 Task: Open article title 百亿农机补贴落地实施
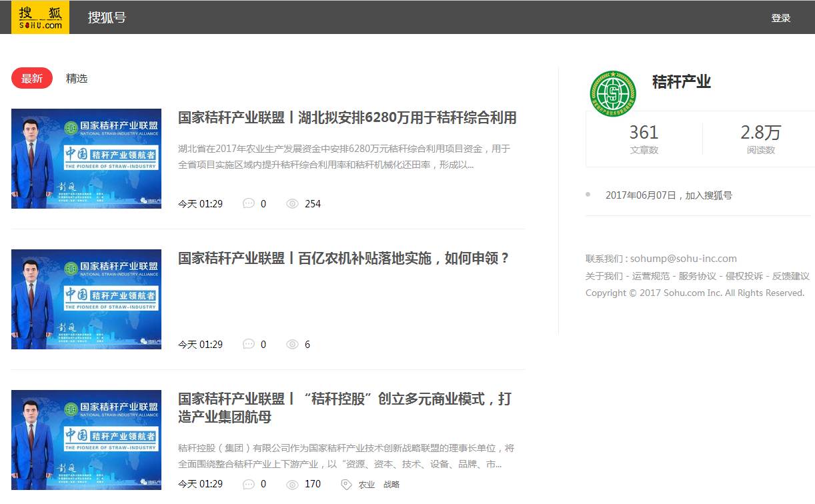pos(344,259)
